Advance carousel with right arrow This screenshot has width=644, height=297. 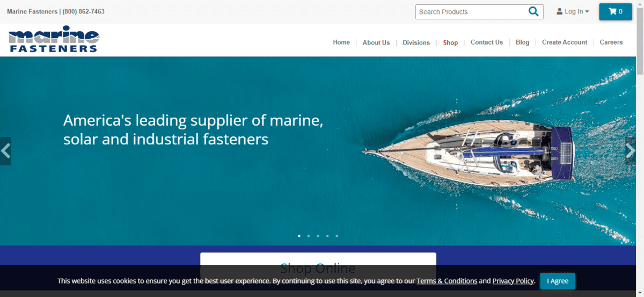click(x=631, y=151)
